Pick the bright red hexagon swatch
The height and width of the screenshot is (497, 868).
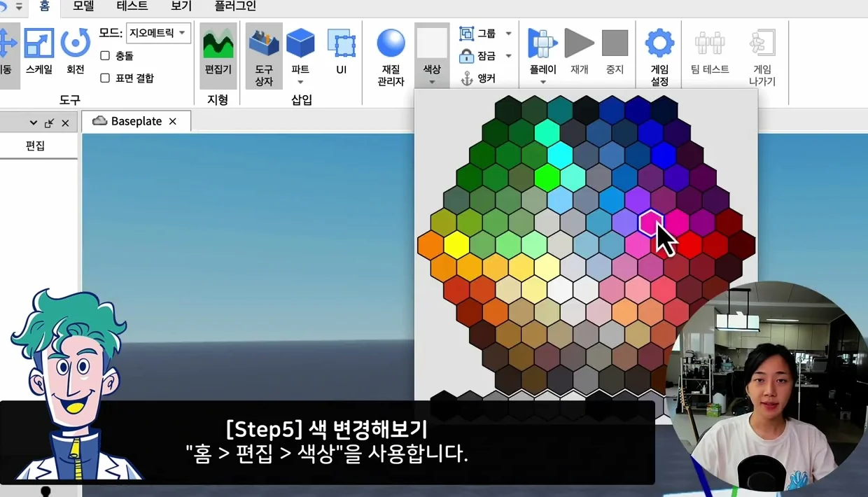(x=689, y=244)
